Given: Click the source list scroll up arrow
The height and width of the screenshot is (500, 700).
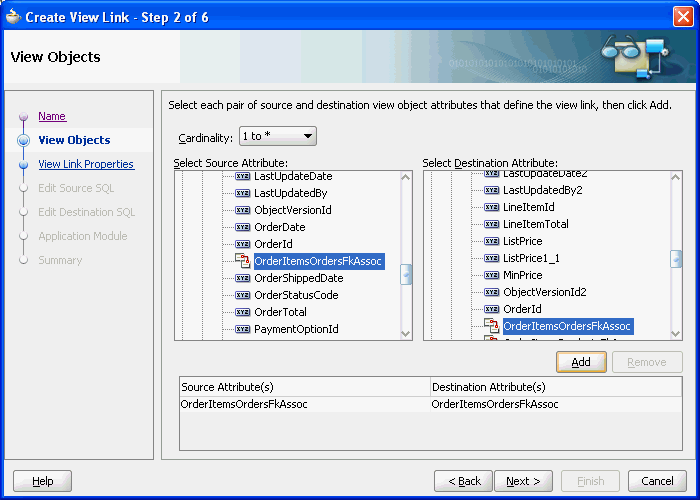Looking at the screenshot, I should 406,177.
